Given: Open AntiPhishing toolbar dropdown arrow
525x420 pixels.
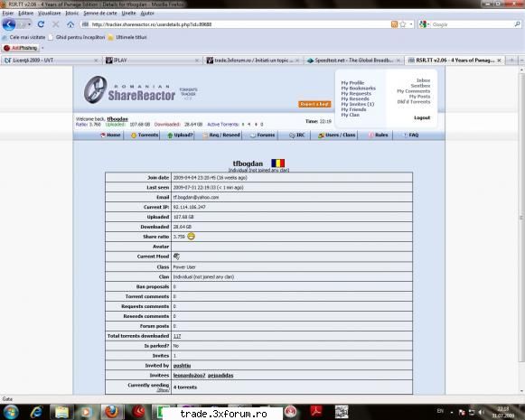Looking at the screenshot, I should 42,48.
